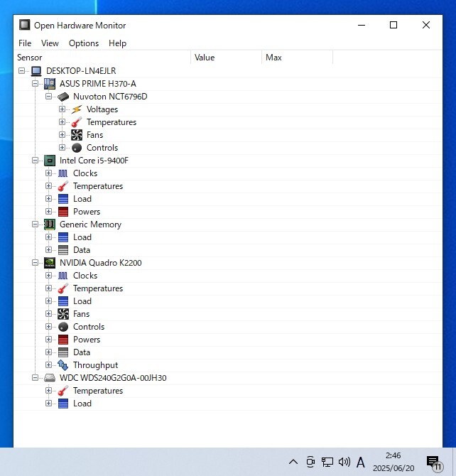Click the fan icon under Nuvoton NCT6796D
The image size is (456, 476).
pyautogui.click(x=77, y=135)
